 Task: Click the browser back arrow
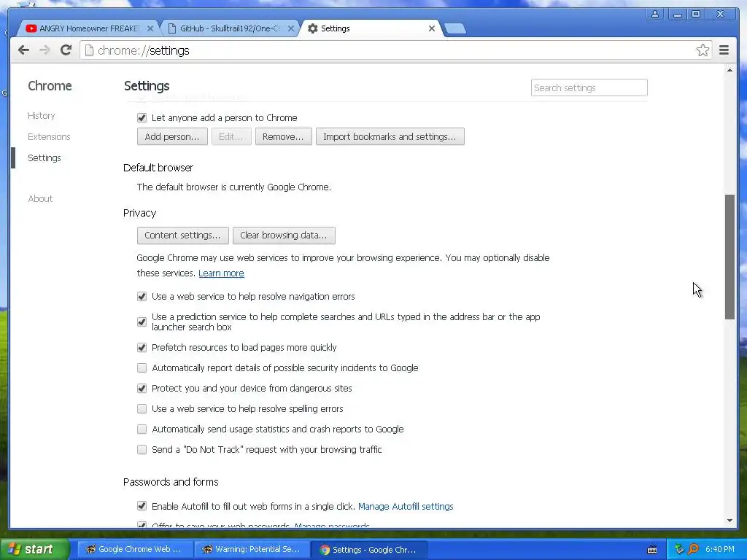tap(23, 50)
